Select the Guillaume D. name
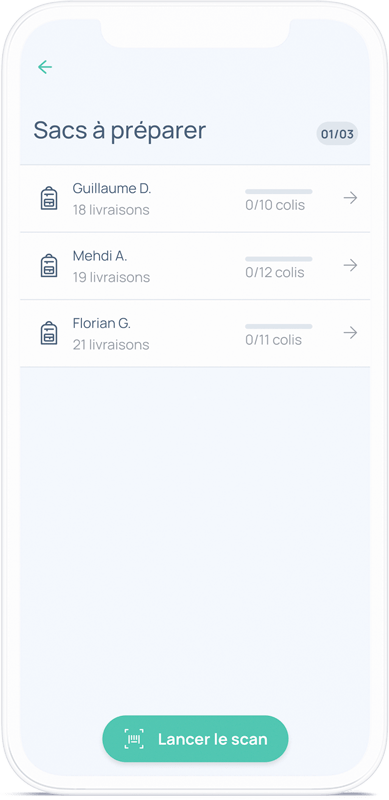 (x=112, y=188)
